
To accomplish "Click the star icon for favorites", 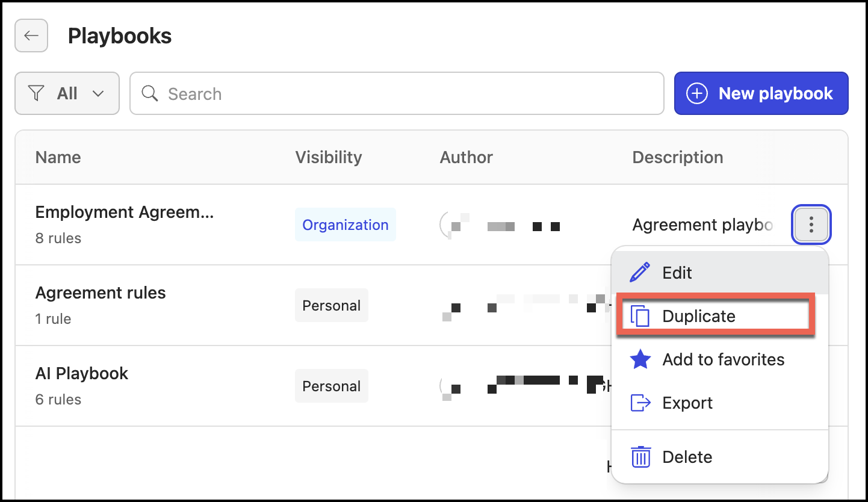I will tap(640, 359).
